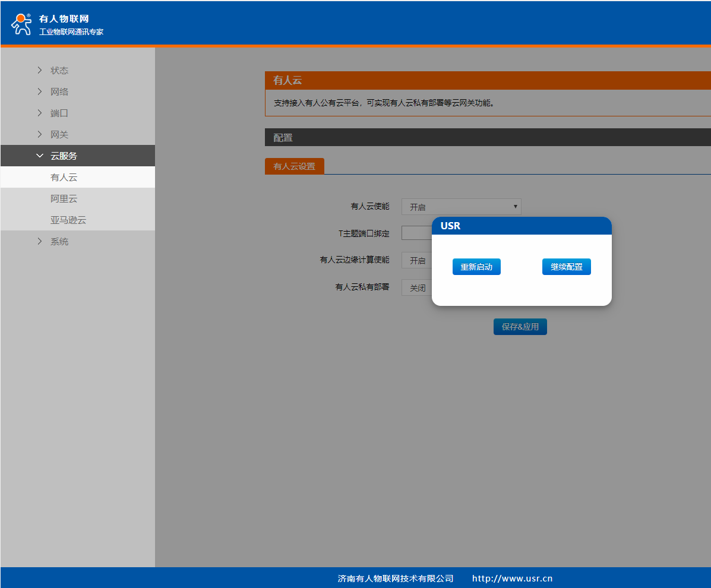Expand the 网络 menu chevron
The width and height of the screenshot is (711, 588).
[40, 91]
